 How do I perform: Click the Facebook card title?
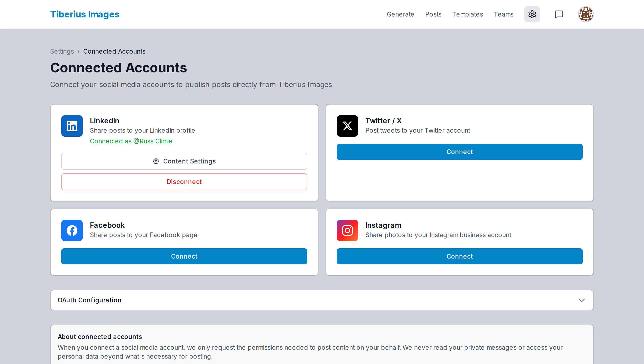point(107,225)
